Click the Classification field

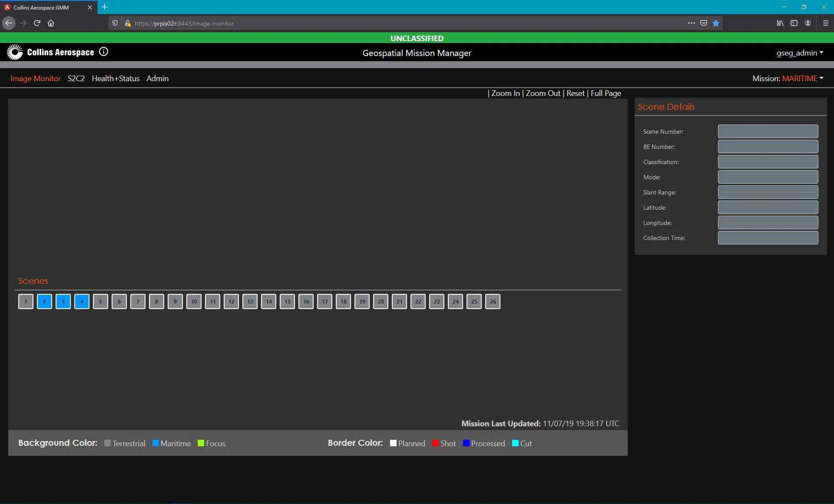click(768, 162)
